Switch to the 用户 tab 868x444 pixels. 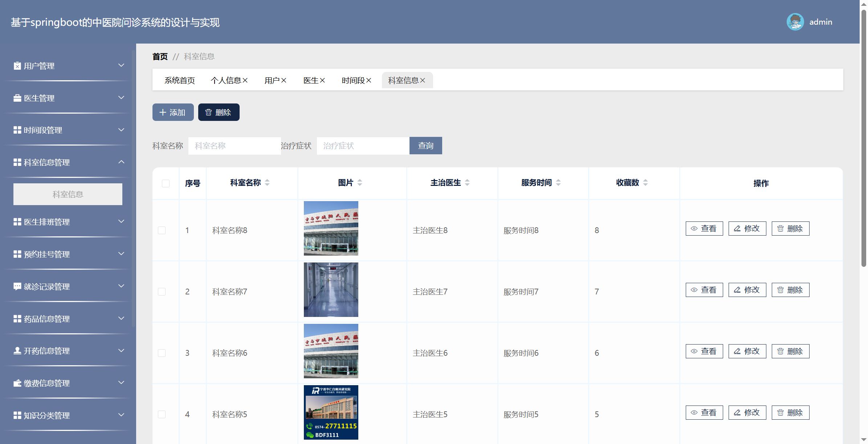coord(272,80)
